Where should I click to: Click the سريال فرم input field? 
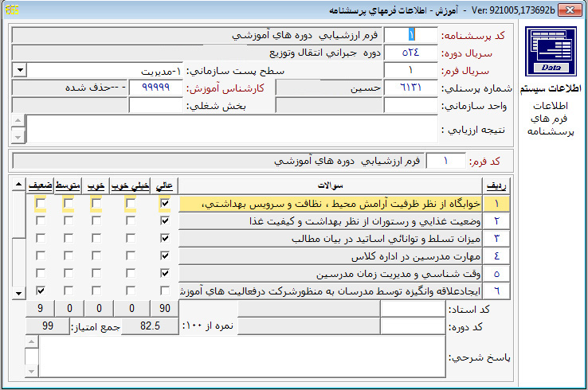tap(410, 70)
